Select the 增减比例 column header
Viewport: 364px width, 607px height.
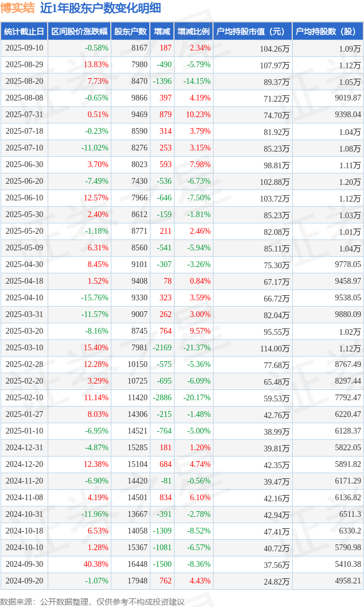193,32
